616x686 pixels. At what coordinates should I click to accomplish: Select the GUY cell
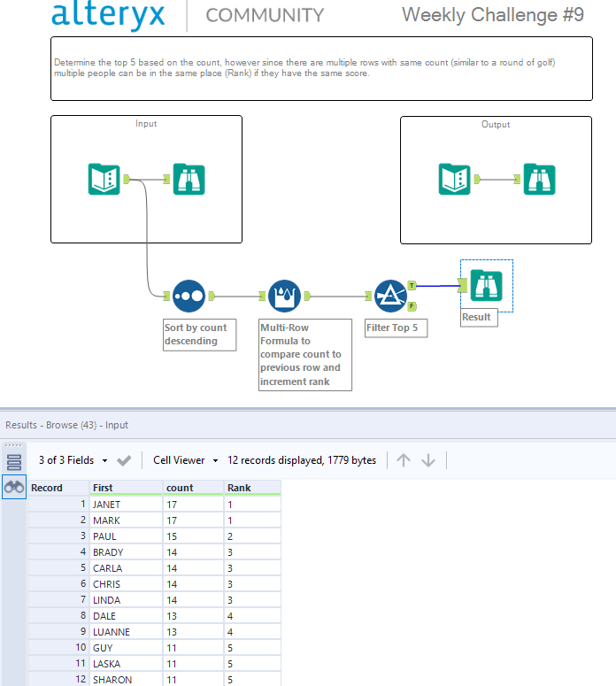coord(126,648)
